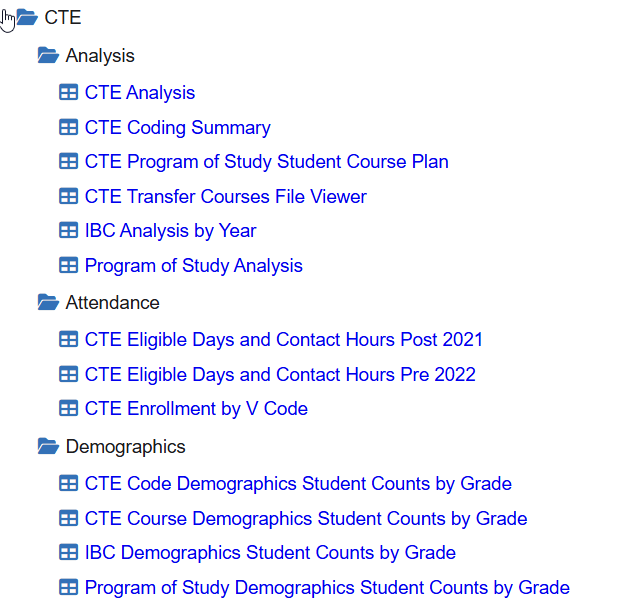Click the icon beside CTE Transfer Courses File Viewer
Viewport: 641px width, 616px height.
coord(68,197)
